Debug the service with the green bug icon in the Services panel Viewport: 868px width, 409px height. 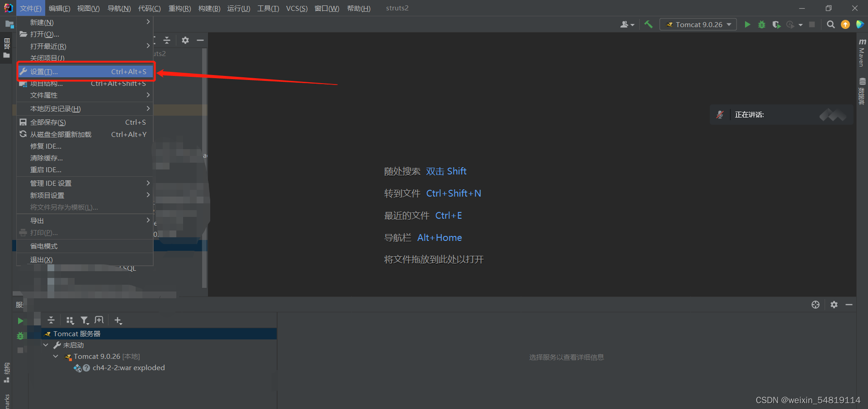[x=20, y=336]
